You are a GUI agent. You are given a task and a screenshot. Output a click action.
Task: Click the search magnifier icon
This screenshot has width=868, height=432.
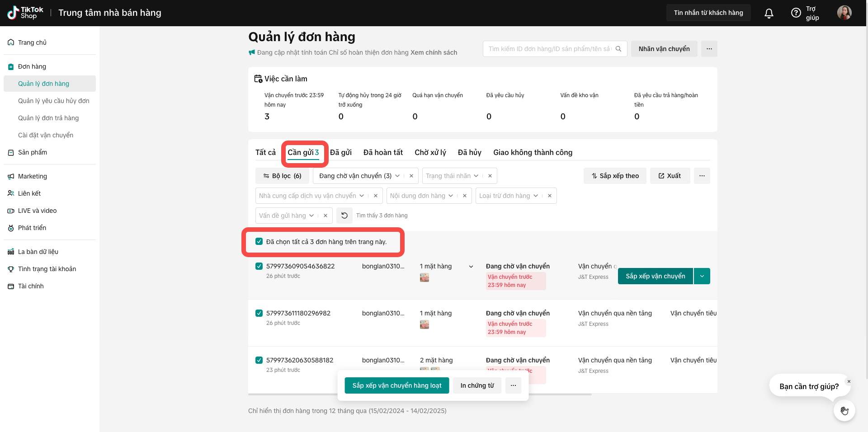pos(618,49)
